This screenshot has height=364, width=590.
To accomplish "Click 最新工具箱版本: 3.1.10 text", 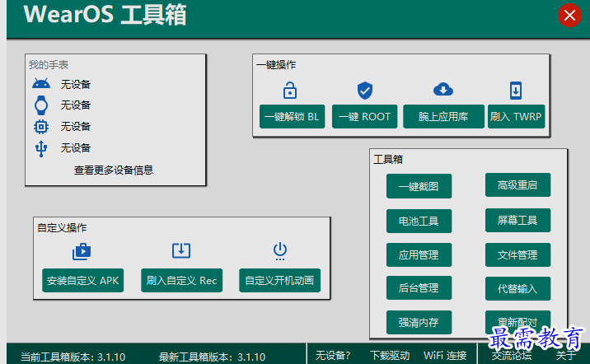I will (x=213, y=357).
